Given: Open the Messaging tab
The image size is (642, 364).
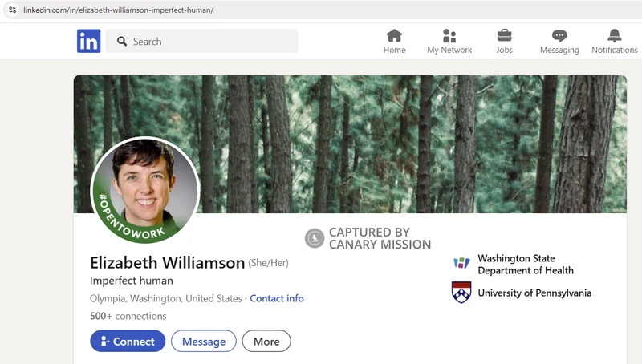Looking at the screenshot, I should [x=559, y=42].
